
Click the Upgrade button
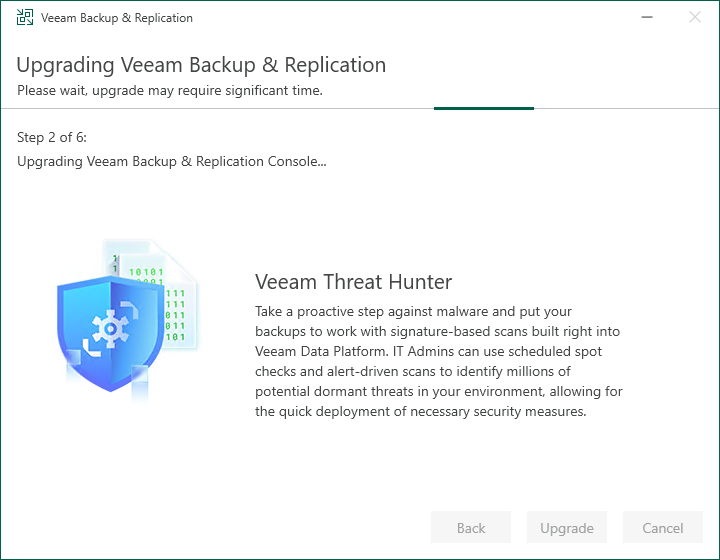coord(567,527)
